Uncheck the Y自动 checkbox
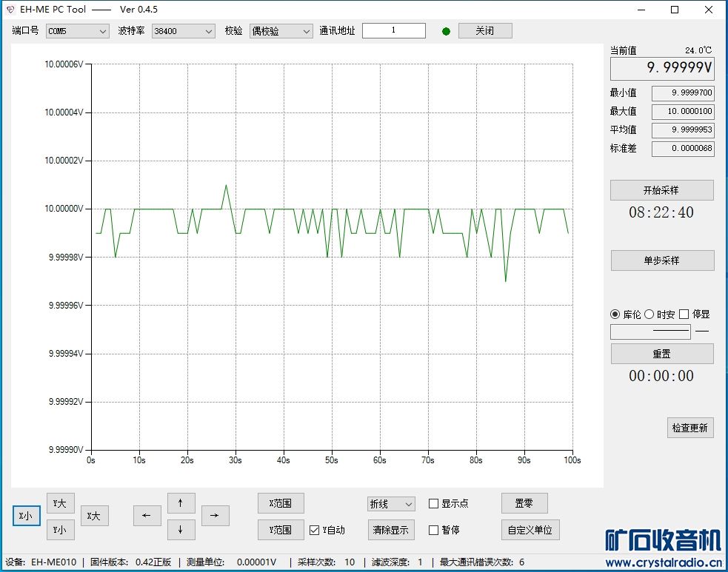The width and height of the screenshot is (728, 572). (314, 530)
